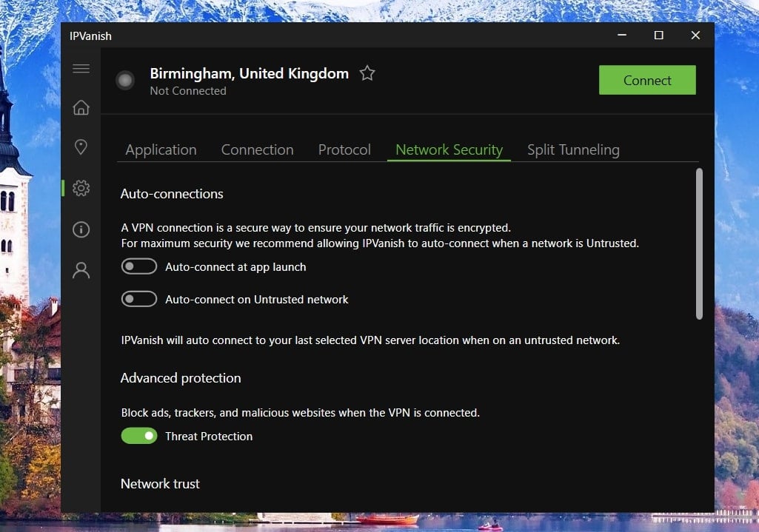The width and height of the screenshot is (759, 532).
Task: Open the Info circle icon
Action: tap(81, 229)
